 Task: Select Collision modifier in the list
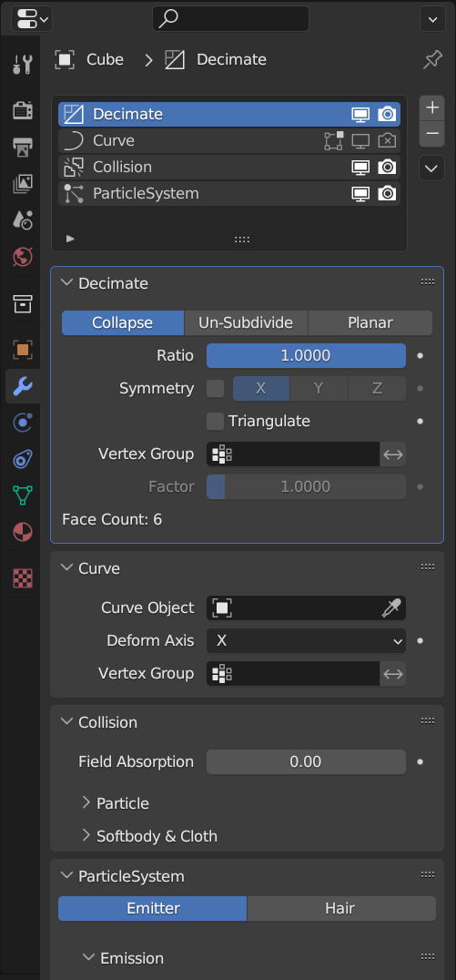(229, 167)
